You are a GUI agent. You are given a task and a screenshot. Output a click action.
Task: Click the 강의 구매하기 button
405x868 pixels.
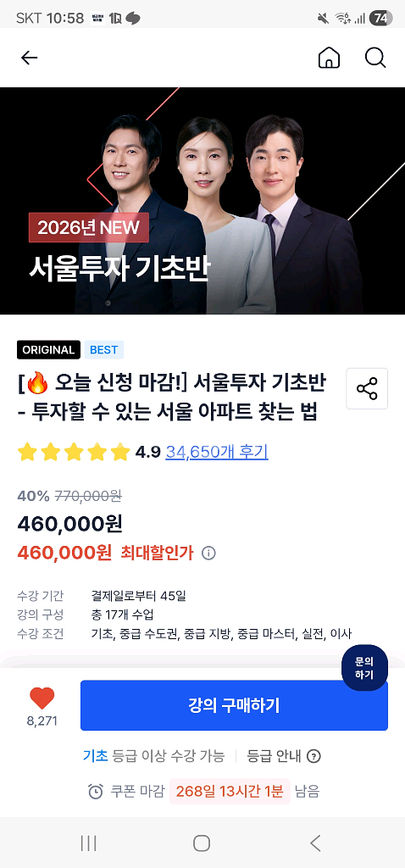click(x=234, y=705)
